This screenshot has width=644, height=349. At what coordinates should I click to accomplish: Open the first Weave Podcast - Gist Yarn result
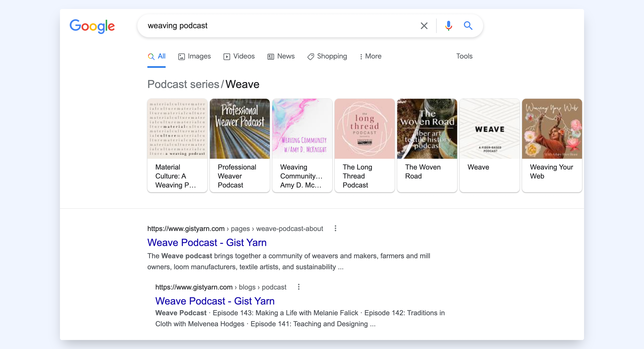pyautogui.click(x=207, y=242)
